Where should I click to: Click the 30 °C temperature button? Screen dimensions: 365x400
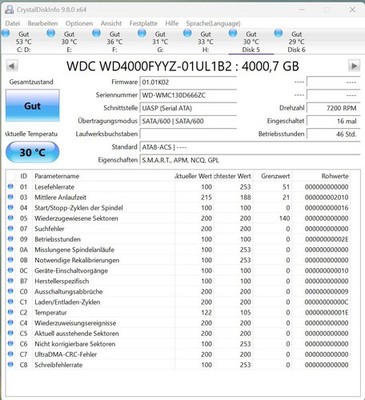[32, 152]
